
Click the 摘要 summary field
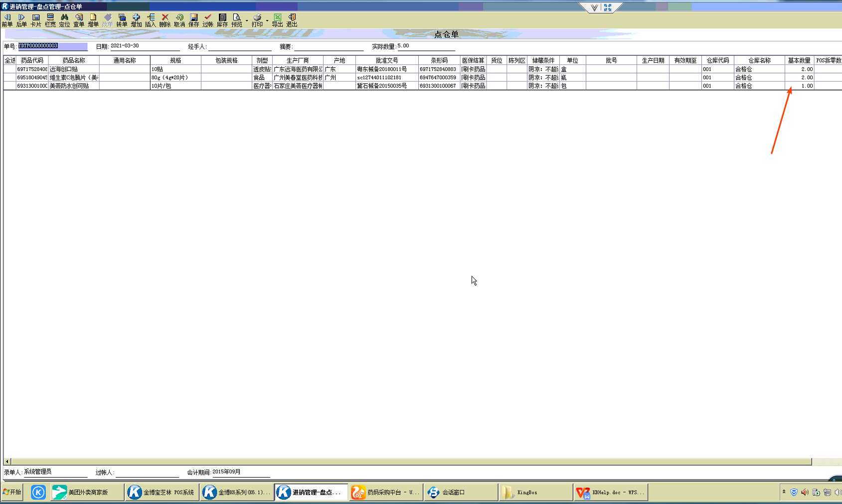(x=329, y=46)
